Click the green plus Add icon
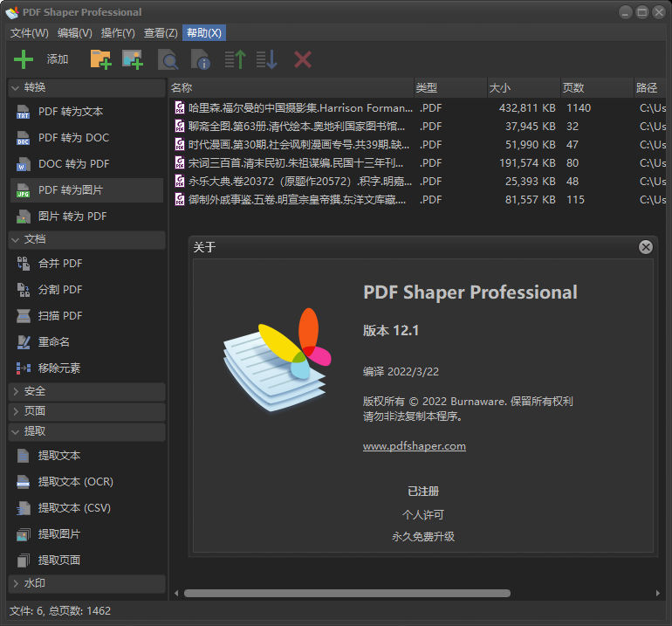Screen dimensions: 672x626 [24, 59]
